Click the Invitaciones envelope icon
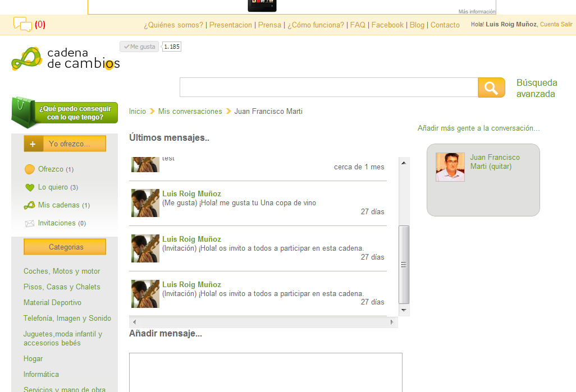The width and height of the screenshot is (576, 392). point(30,223)
